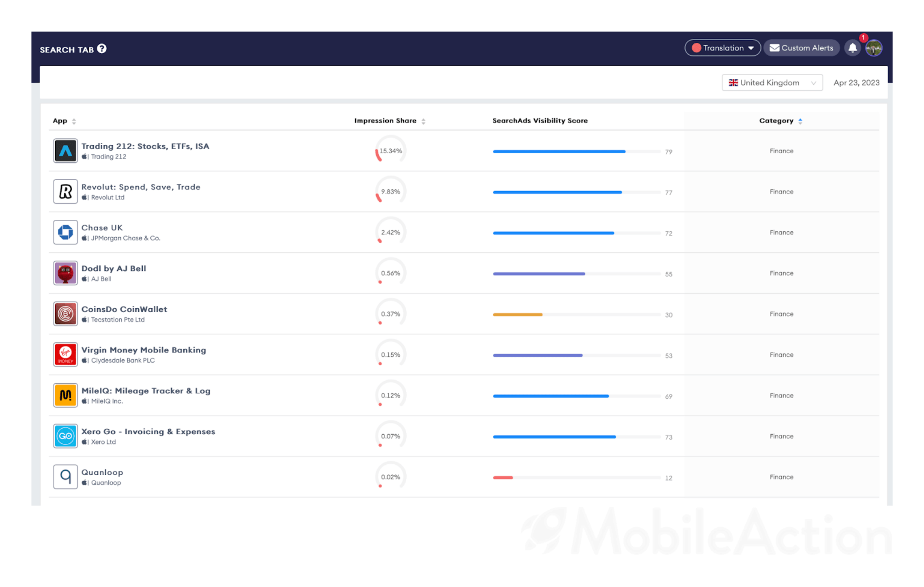
Task: Open Revolut: Spend, Save, Trade link
Action: click(141, 187)
